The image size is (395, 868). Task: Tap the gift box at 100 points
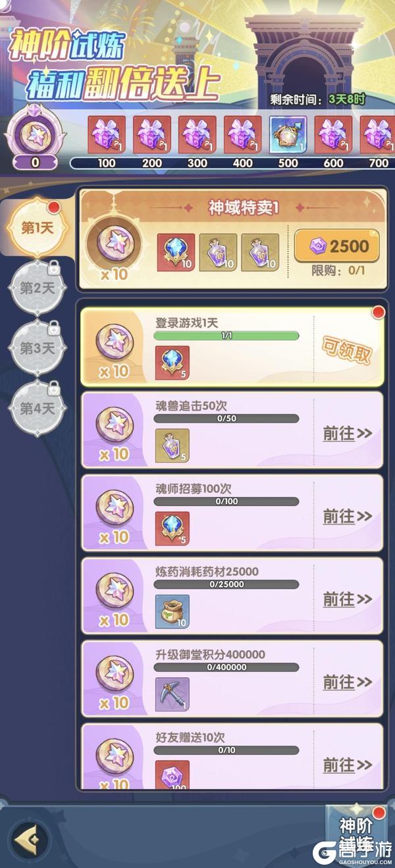click(107, 135)
